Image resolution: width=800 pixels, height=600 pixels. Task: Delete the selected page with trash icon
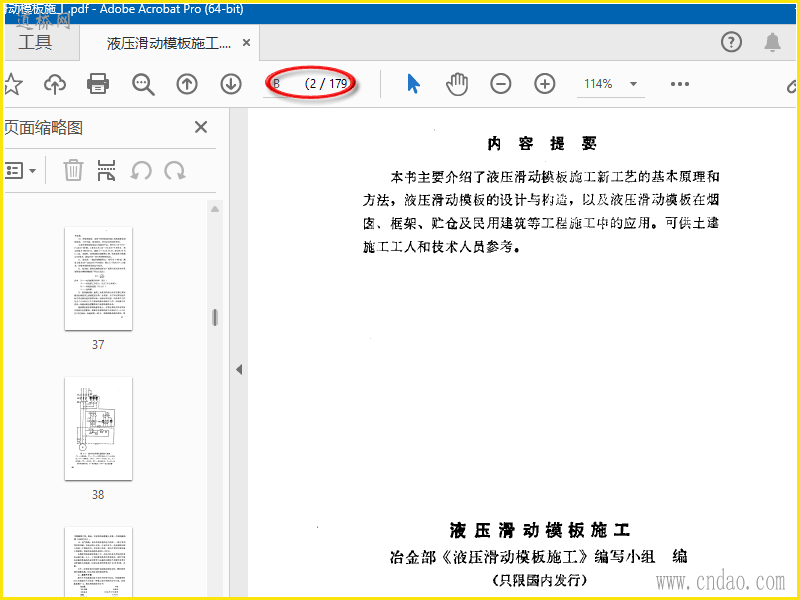pos(73,170)
